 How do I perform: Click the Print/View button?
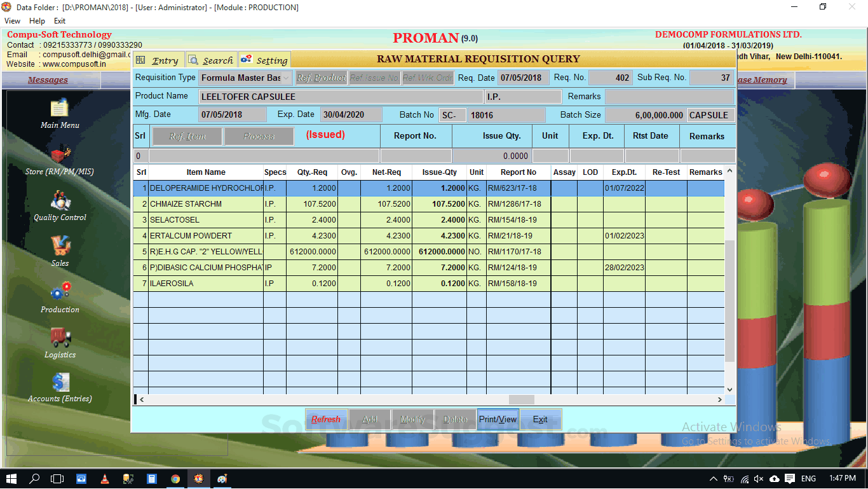(498, 419)
